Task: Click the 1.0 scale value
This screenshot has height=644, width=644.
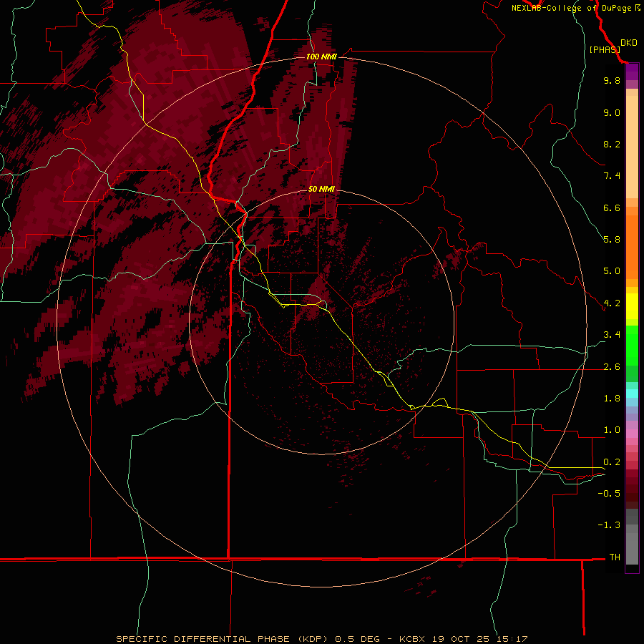Action: point(612,430)
